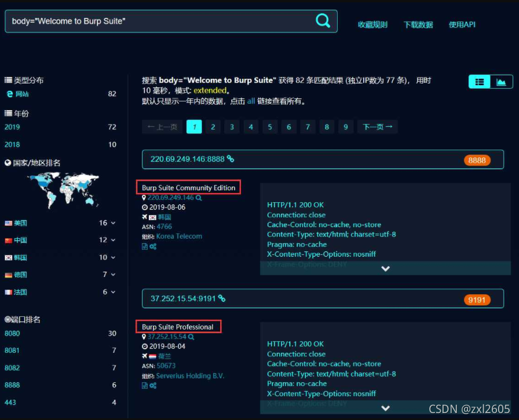Expand HTTP headers of second result
519x420 pixels.
click(385, 408)
